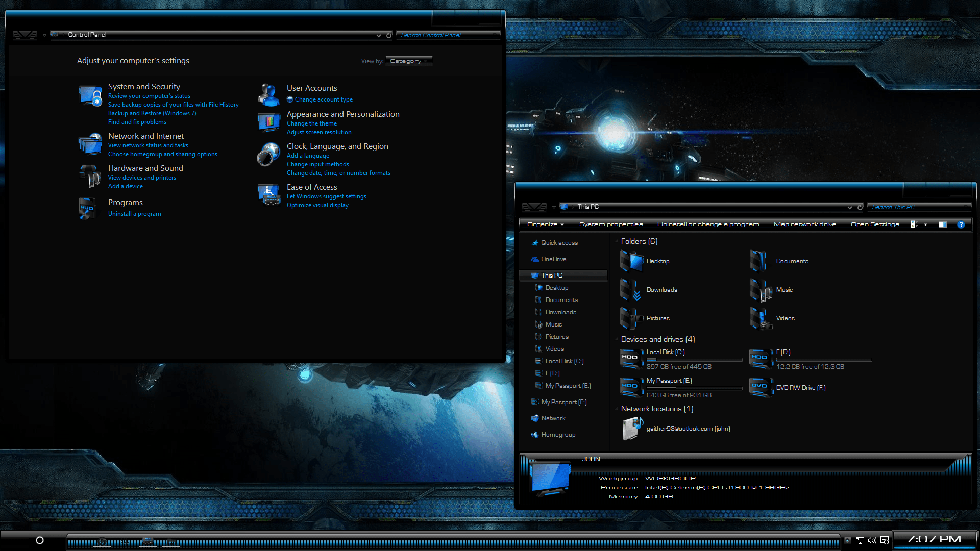
Task: Click the volume icon in system tray
Action: click(x=872, y=540)
